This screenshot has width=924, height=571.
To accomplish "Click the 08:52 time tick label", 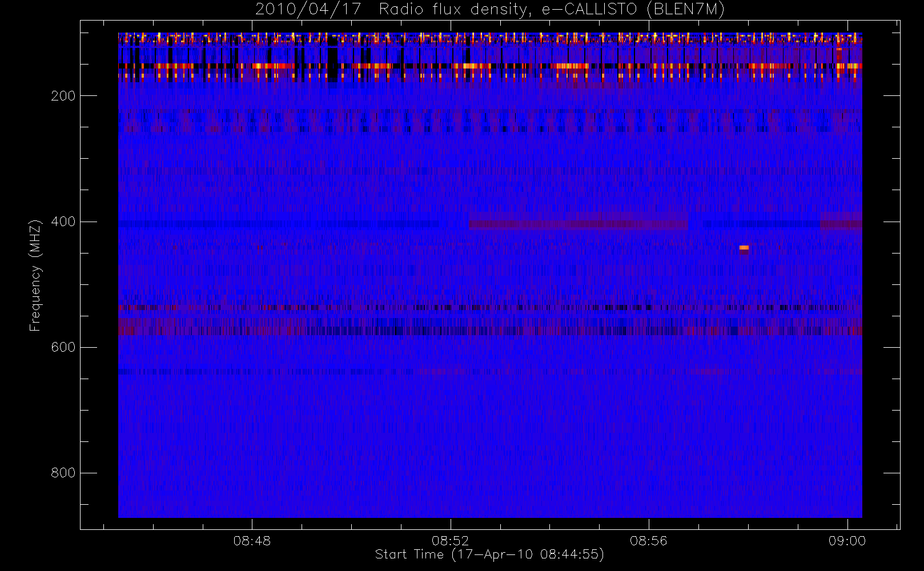I will point(450,541).
